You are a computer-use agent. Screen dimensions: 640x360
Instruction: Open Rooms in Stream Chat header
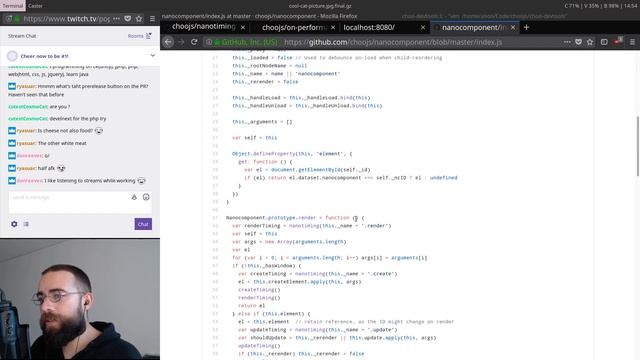click(139, 36)
